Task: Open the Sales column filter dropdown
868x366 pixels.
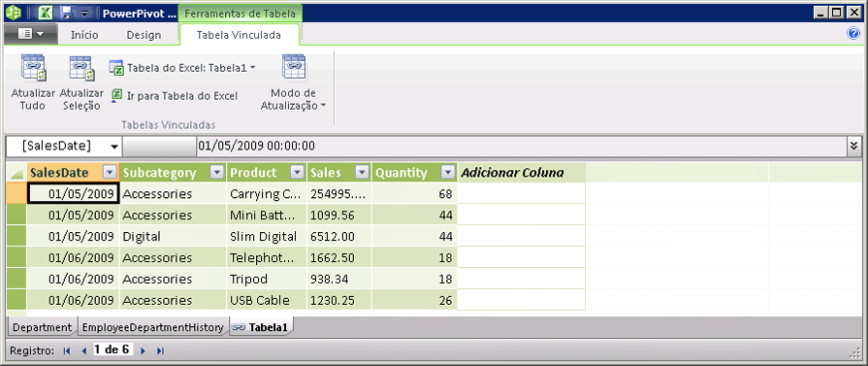Action: coord(363,173)
